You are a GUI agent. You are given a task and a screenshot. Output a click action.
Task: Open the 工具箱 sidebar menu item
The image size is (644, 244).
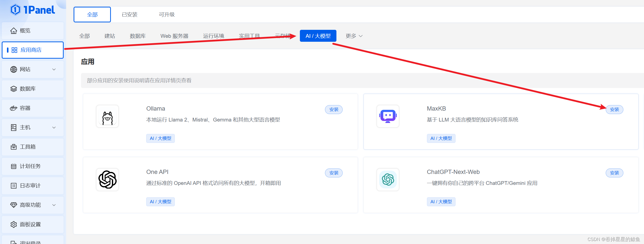33,147
